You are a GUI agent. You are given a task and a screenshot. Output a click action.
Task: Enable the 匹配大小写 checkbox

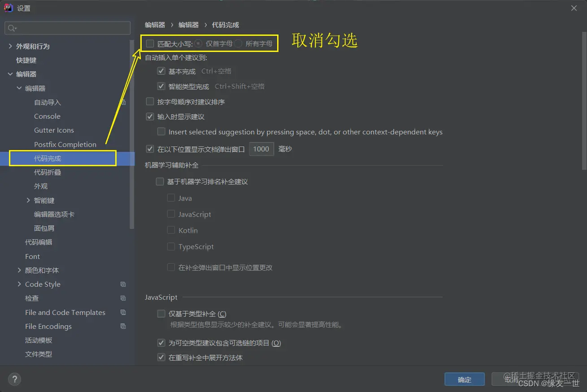pyautogui.click(x=150, y=43)
